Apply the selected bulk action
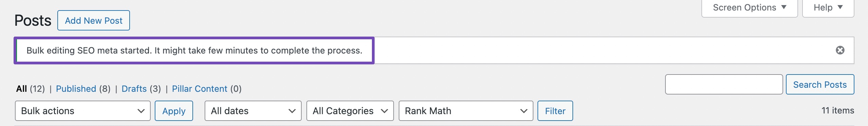Image resolution: width=868 pixels, height=126 pixels. click(174, 111)
